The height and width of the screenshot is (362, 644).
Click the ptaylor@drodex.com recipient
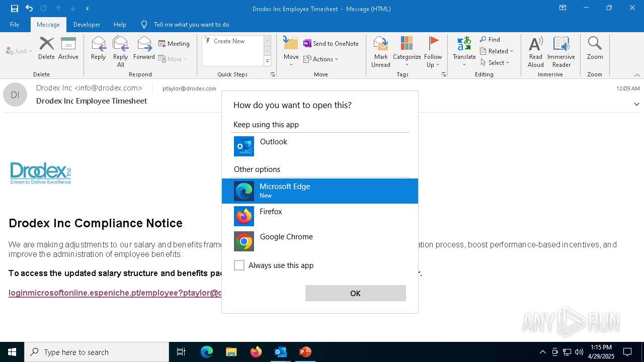[x=189, y=88]
